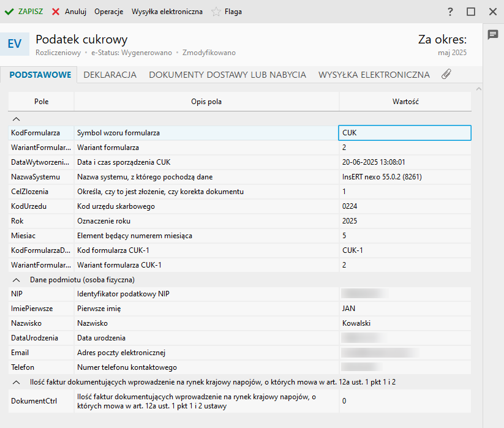The height and width of the screenshot is (428, 504).
Task: Collapse the Ilość faktur dokumentujących group
Action: click(16, 382)
